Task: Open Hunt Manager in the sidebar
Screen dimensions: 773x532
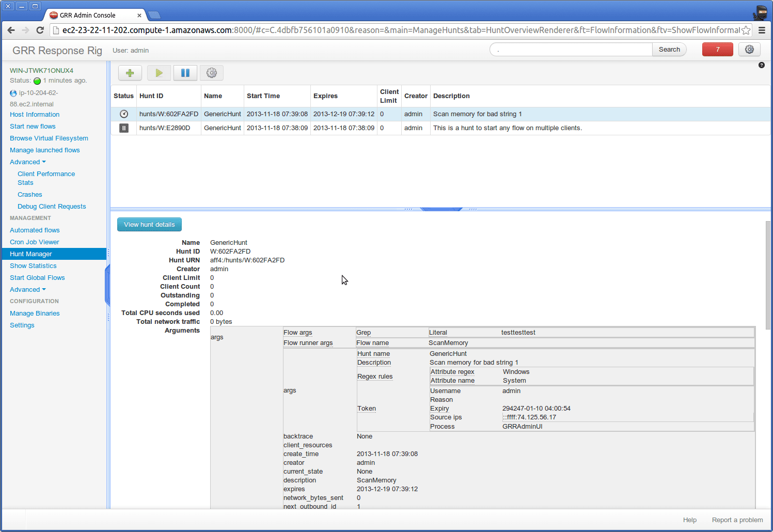Action: [x=31, y=254]
